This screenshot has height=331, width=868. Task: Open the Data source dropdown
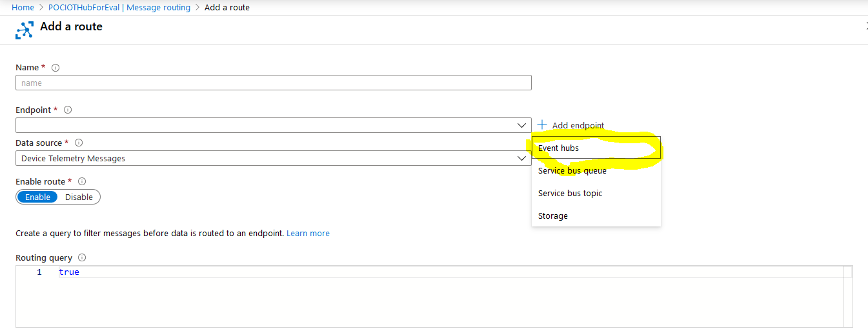(x=274, y=158)
